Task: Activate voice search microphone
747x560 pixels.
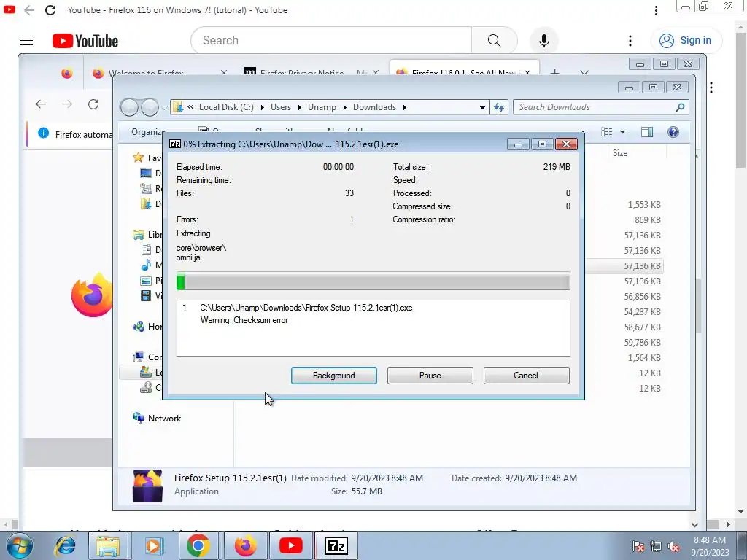Action: point(543,41)
